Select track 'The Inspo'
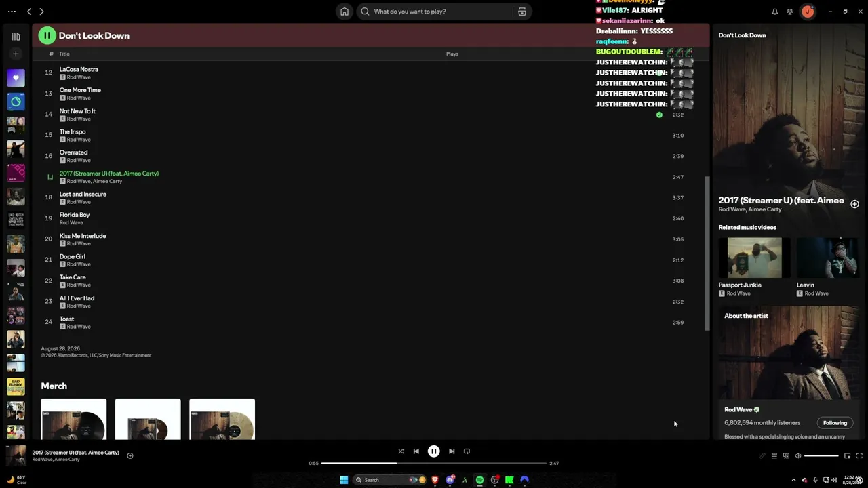This screenshot has height=488, width=868. pos(73,132)
